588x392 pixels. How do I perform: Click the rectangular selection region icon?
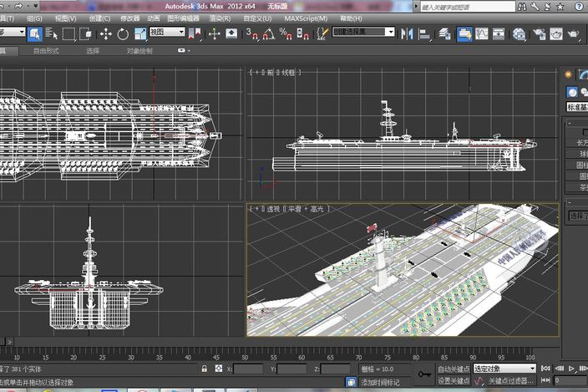[69, 33]
